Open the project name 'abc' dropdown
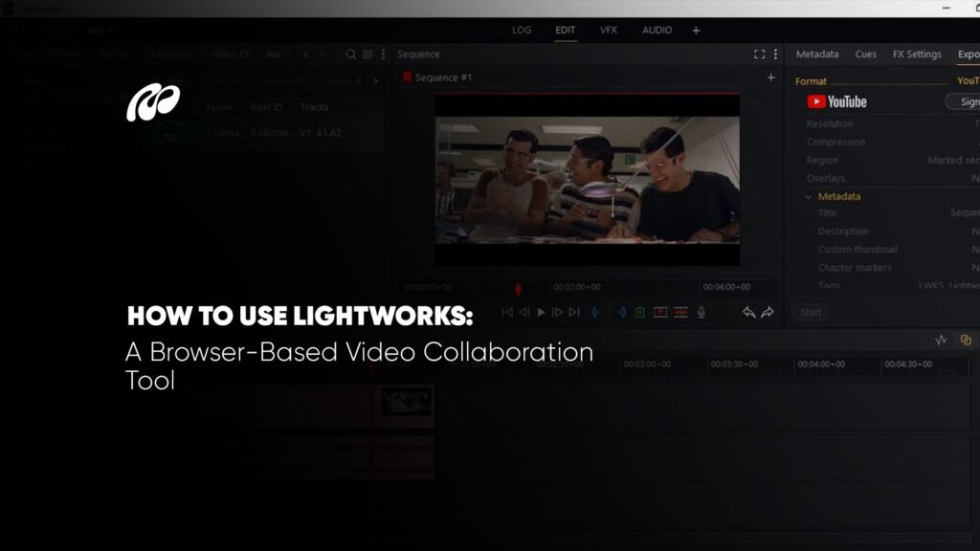This screenshot has height=551, width=980. coord(100,31)
